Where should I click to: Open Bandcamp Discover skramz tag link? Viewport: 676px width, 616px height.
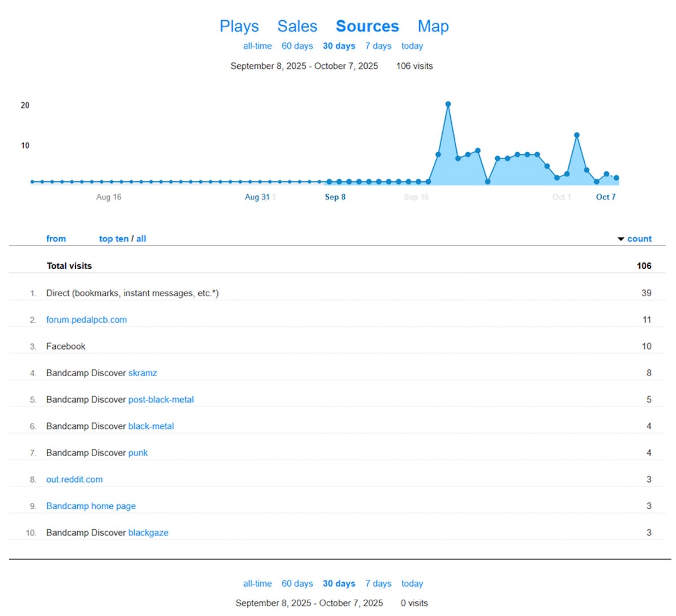(x=143, y=373)
